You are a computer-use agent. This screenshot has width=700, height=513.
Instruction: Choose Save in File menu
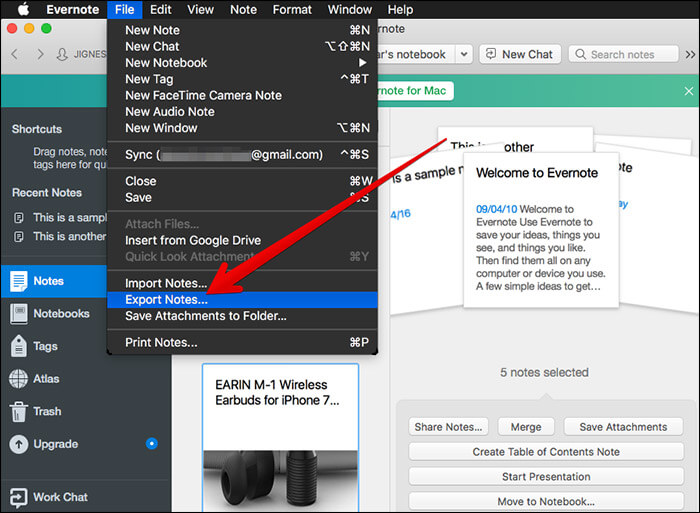click(x=242, y=197)
